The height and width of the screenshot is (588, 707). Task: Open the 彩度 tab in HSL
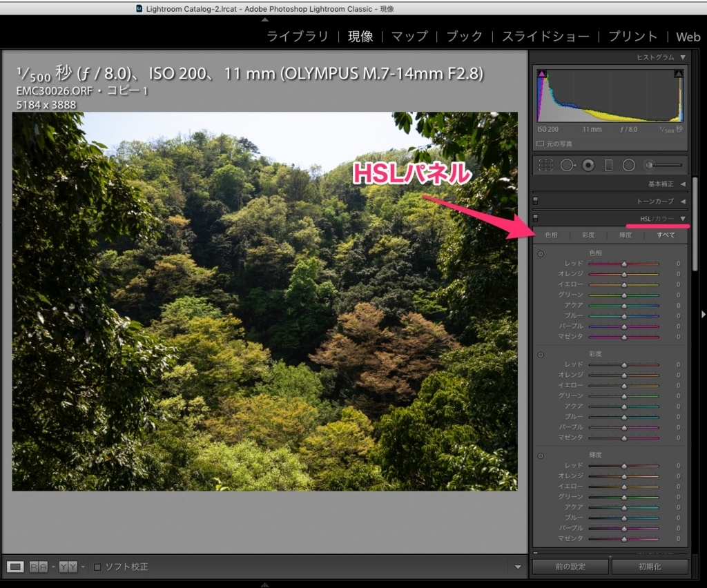588,235
